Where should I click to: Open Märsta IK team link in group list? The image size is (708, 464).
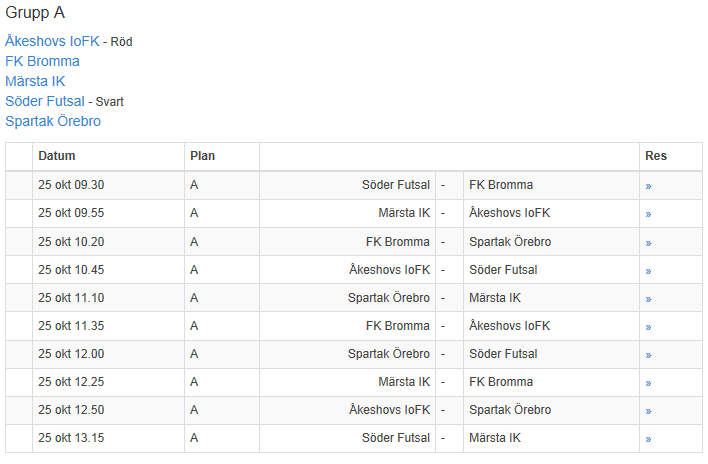[x=35, y=81]
